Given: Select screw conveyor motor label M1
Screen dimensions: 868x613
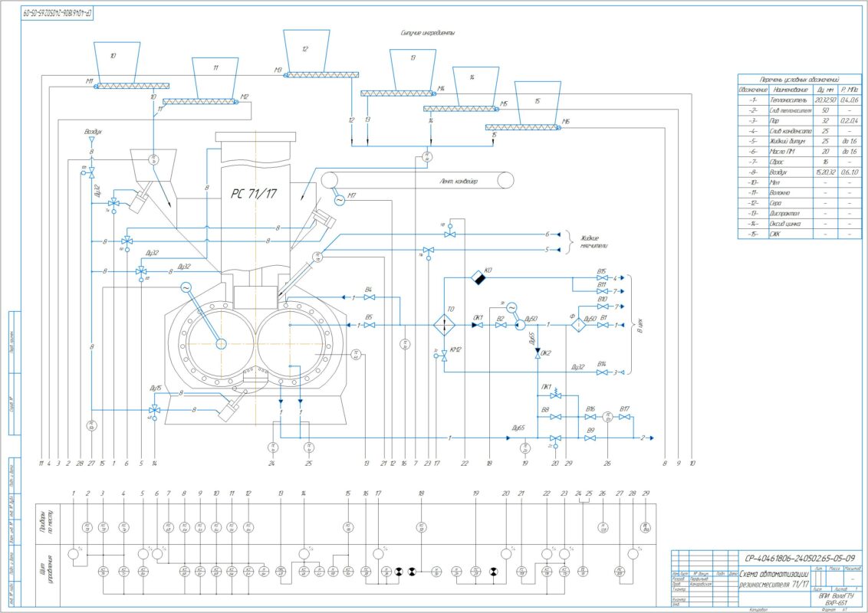Looking at the screenshot, I should pos(89,81).
